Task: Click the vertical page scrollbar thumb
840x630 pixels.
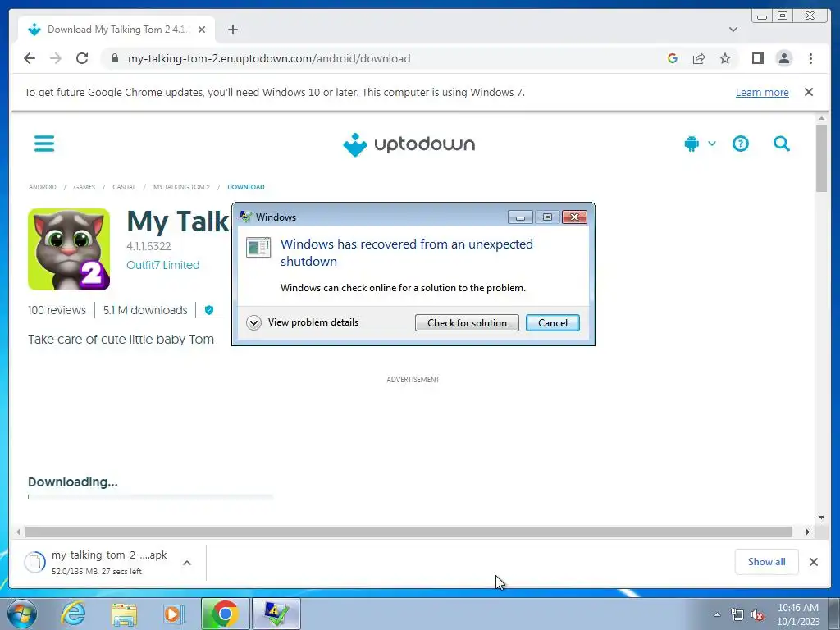Action: tap(821, 157)
